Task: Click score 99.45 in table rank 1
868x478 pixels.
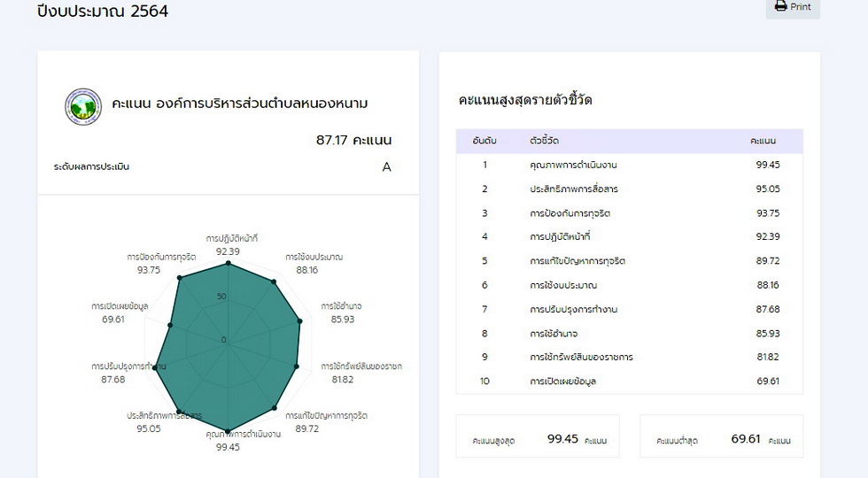Action: [x=768, y=165]
